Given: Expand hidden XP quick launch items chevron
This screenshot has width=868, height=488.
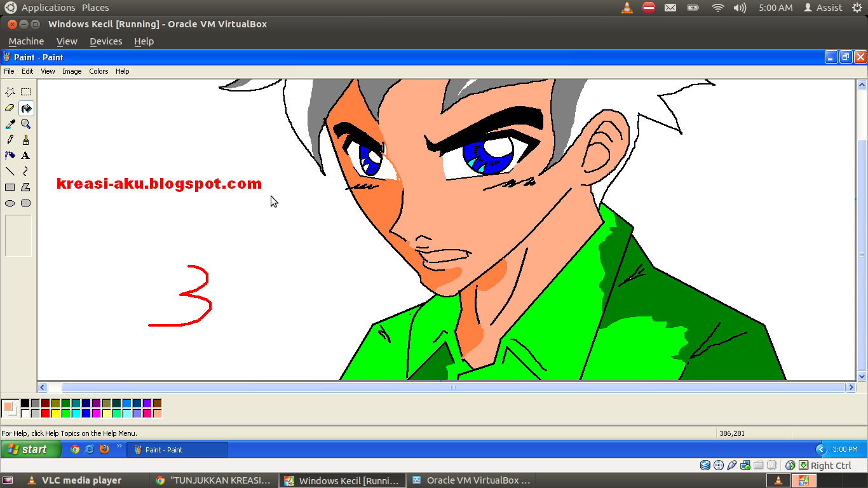Looking at the screenshot, I should pos(119,446).
